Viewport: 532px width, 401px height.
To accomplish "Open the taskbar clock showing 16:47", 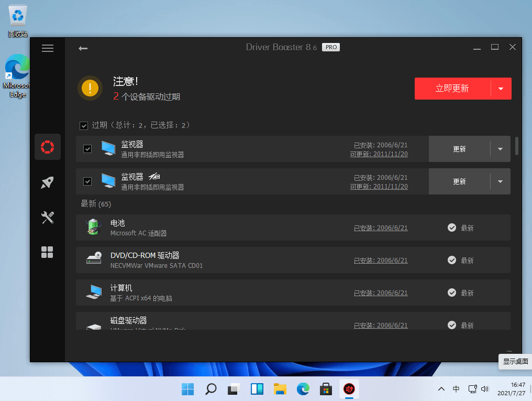I will point(511,389).
